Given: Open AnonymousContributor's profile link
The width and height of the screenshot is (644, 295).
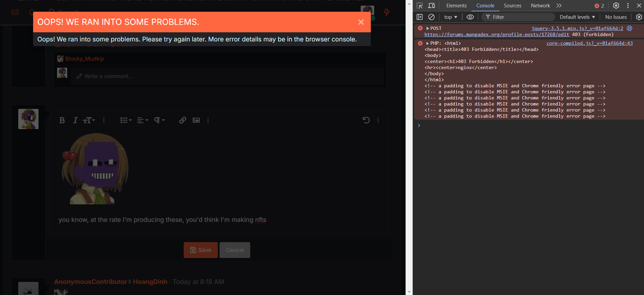Looking at the screenshot, I should [91, 282].
